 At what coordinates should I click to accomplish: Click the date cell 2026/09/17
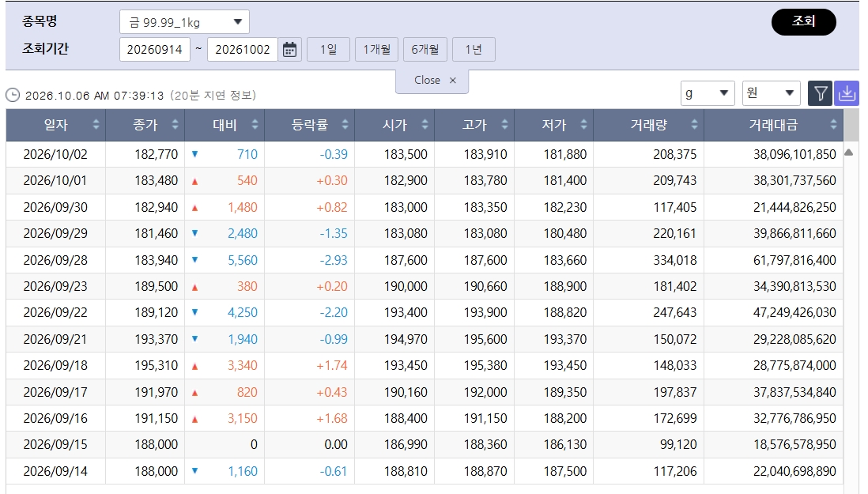click(x=55, y=392)
